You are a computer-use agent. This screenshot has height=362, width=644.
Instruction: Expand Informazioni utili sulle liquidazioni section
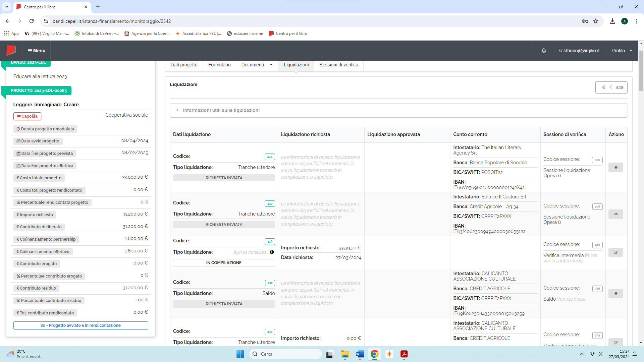[x=221, y=110]
